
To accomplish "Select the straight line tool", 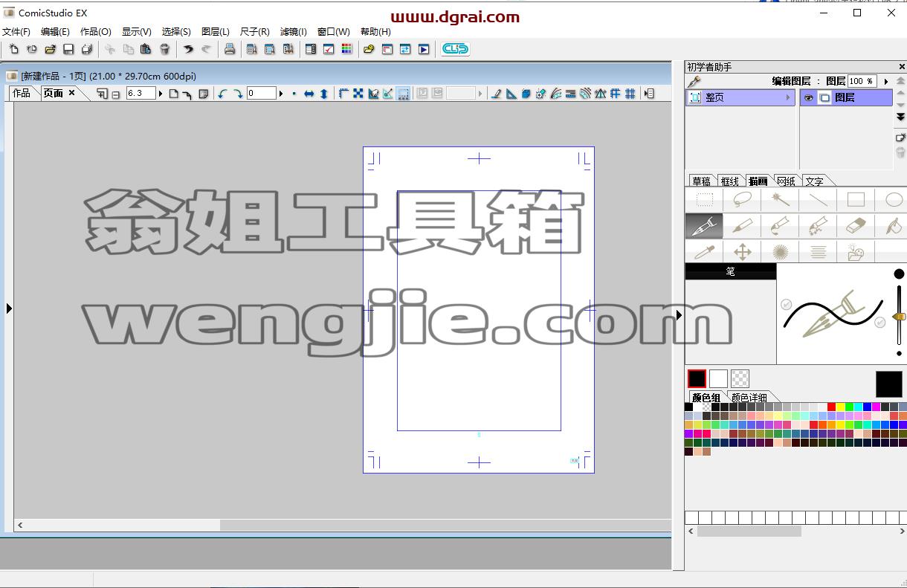I will coord(818,199).
